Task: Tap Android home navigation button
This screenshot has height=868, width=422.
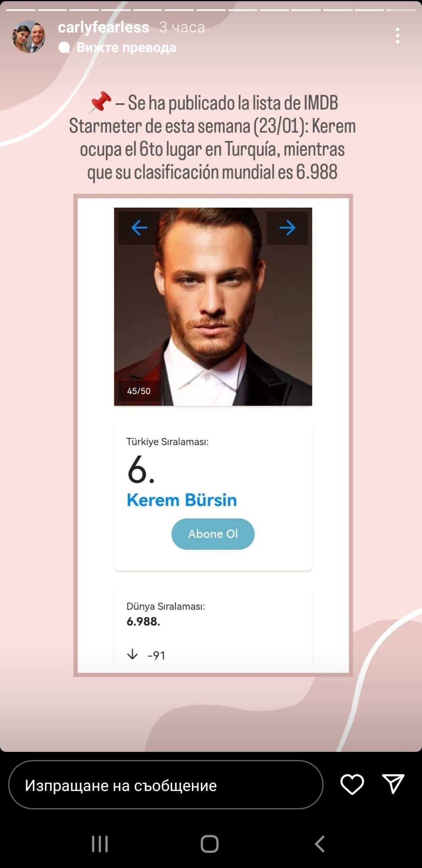Action: pos(210,844)
